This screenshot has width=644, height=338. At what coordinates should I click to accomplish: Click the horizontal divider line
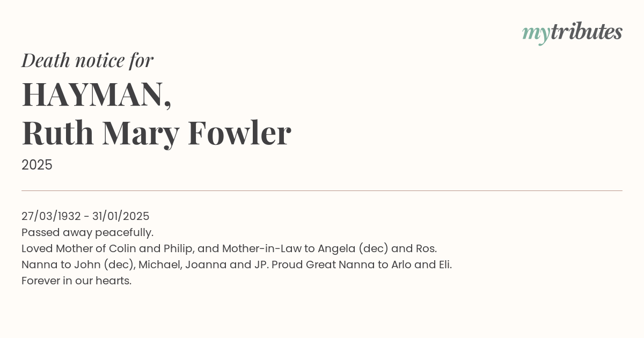[x=322, y=190]
